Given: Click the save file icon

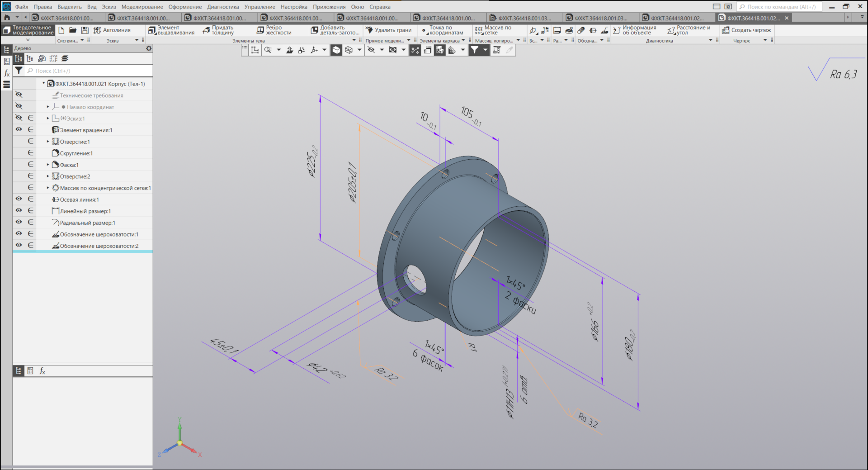Looking at the screenshot, I should point(85,30).
